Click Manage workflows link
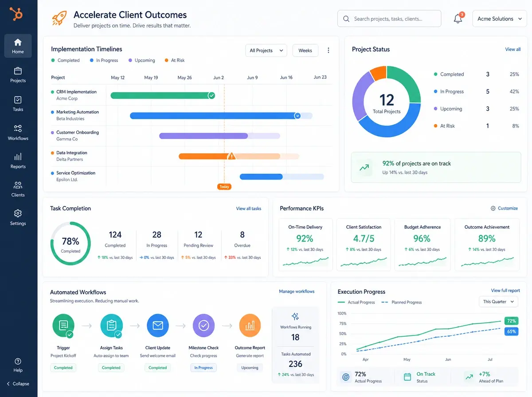Image resolution: width=532 pixels, height=397 pixels. pos(297,292)
